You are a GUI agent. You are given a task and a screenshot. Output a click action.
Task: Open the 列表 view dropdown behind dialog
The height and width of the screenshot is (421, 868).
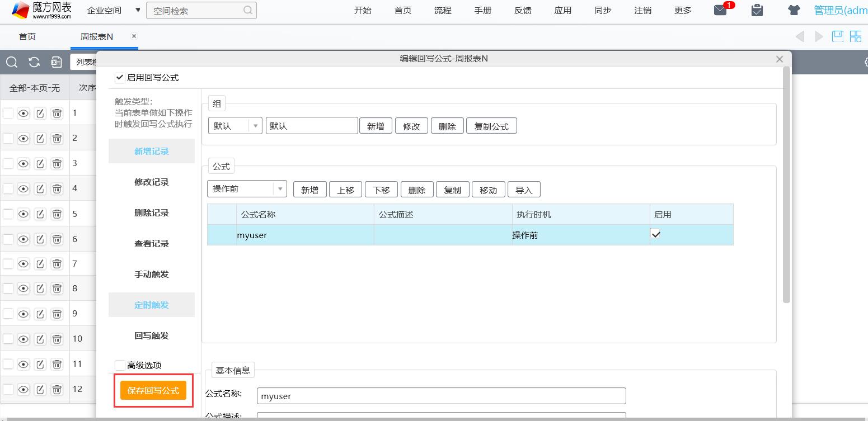tap(84, 62)
